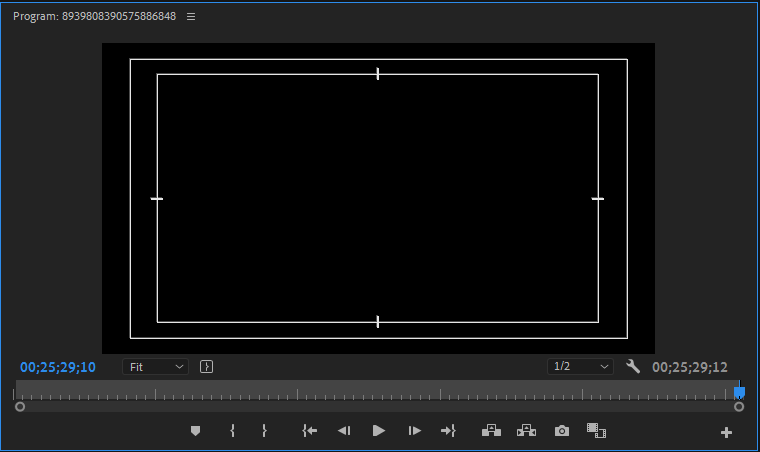Step back one frame
Screen dimensions: 760x452
[343, 431]
